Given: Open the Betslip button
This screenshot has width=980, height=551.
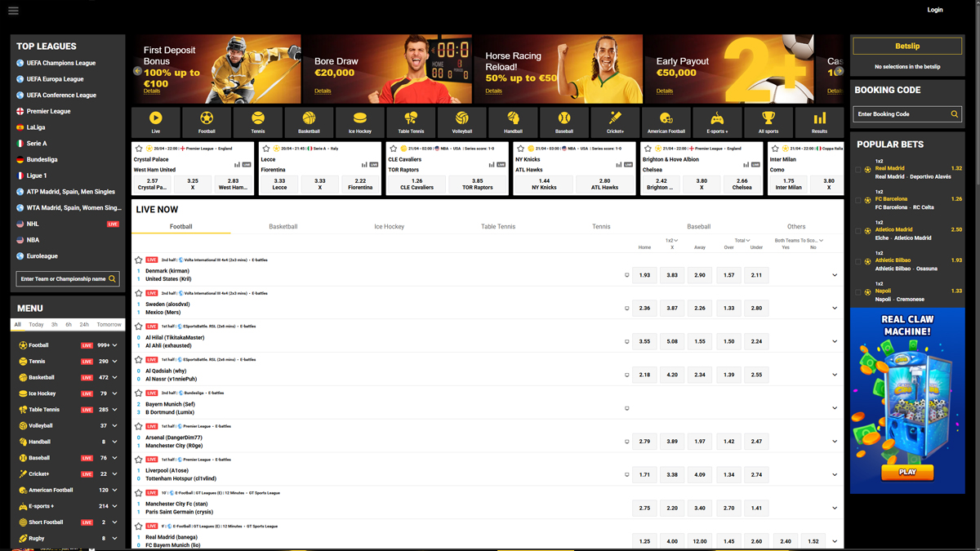Looking at the screenshot, I should (907, 47).
